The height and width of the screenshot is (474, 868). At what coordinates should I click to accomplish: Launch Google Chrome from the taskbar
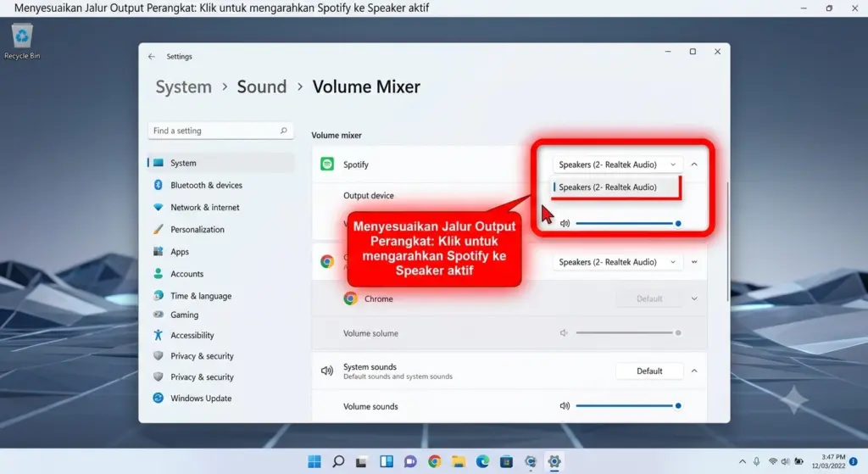click(435, 461)
